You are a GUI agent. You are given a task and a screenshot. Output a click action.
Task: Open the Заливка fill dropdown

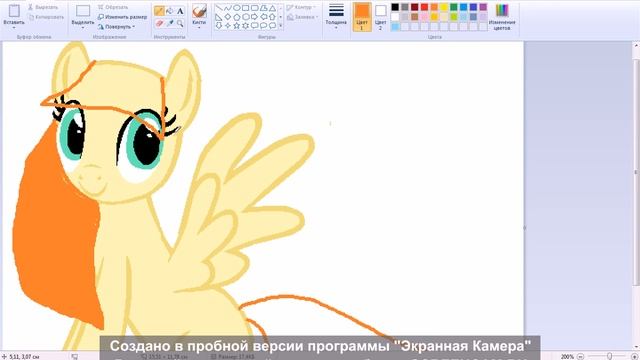[302, 17]
